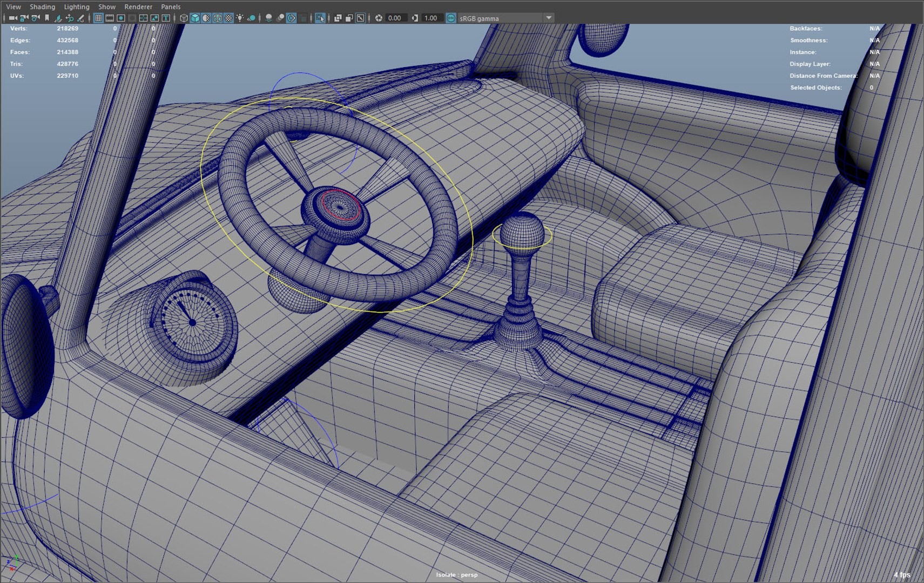Open the Lighting menu

tap(77, 6)
